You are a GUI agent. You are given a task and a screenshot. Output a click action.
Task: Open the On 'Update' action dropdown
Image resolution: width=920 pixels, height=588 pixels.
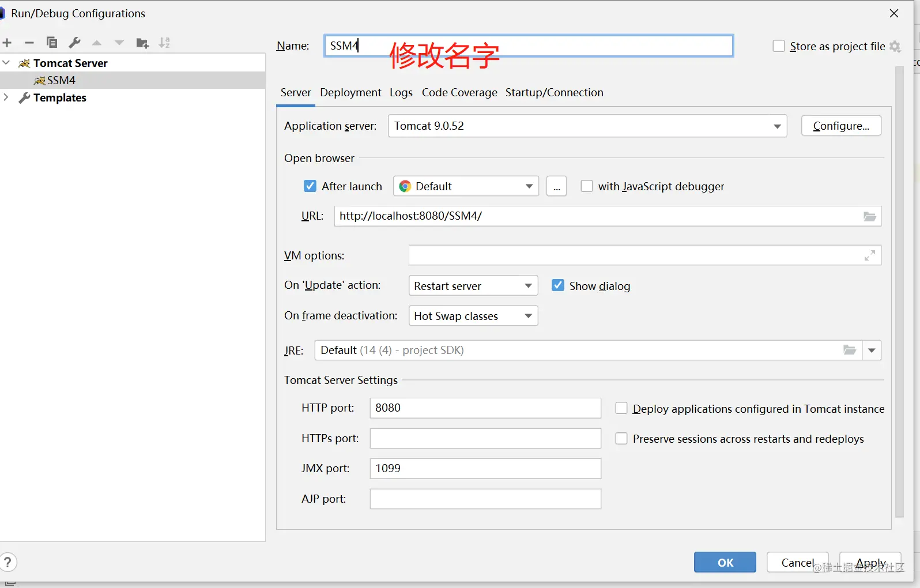473,286
